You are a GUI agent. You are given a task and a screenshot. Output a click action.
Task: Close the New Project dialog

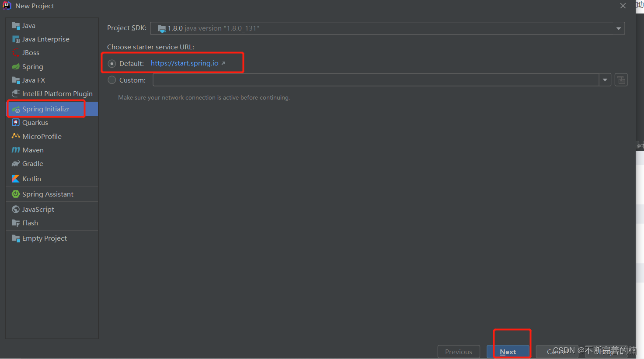point(623,6)
